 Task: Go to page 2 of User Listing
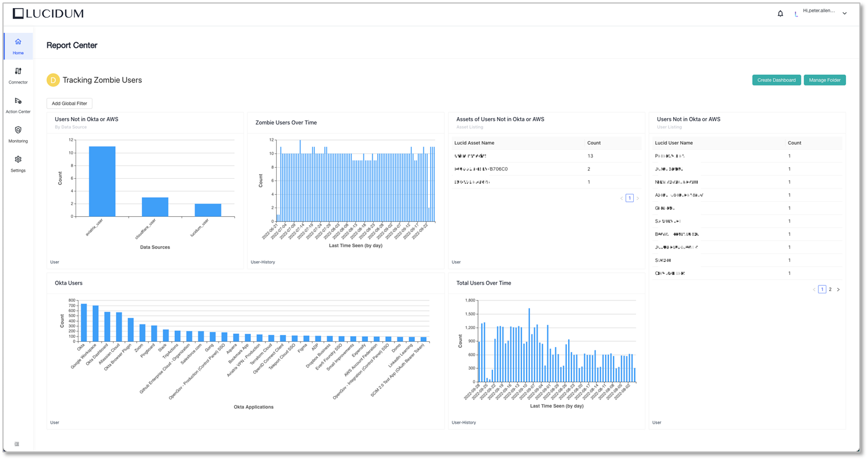(x=831, y=289)
